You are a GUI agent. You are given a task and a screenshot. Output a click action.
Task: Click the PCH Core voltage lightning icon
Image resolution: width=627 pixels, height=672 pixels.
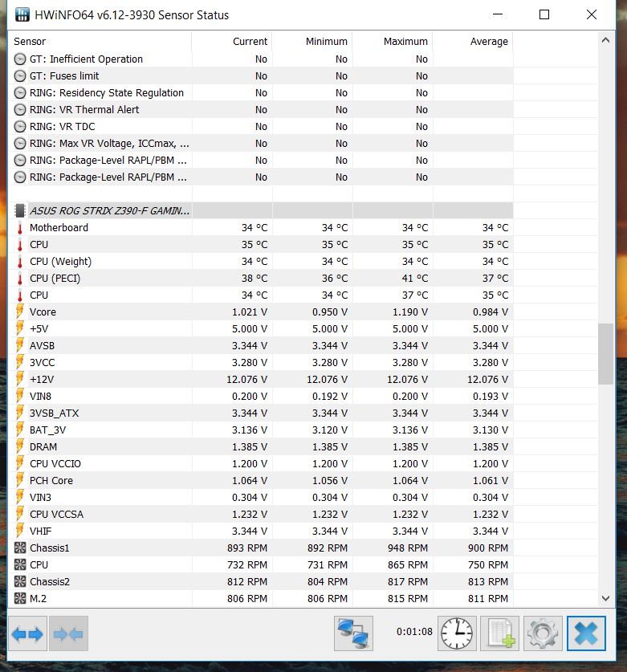pyautogui.click(x=20, y=480)
